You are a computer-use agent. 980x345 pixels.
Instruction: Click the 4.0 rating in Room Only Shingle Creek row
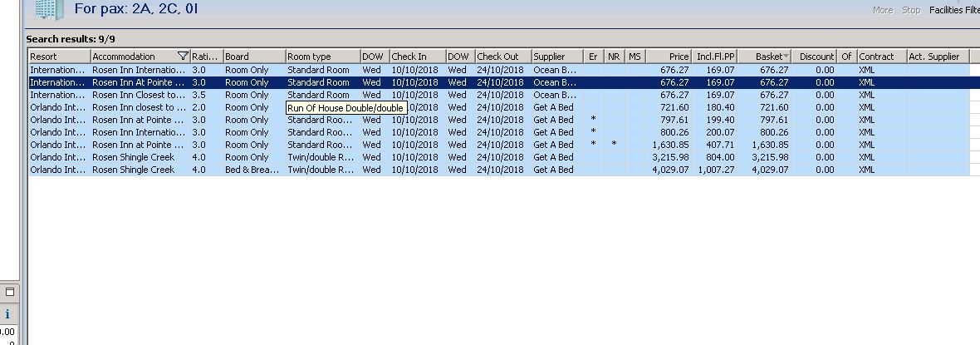[x=198, y=157]
